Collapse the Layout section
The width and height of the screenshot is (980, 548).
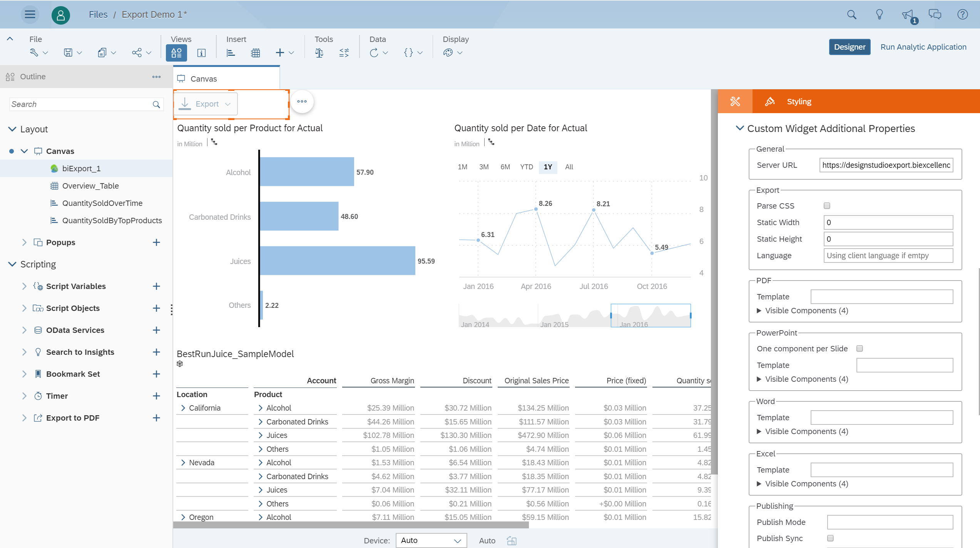(12, 129)
